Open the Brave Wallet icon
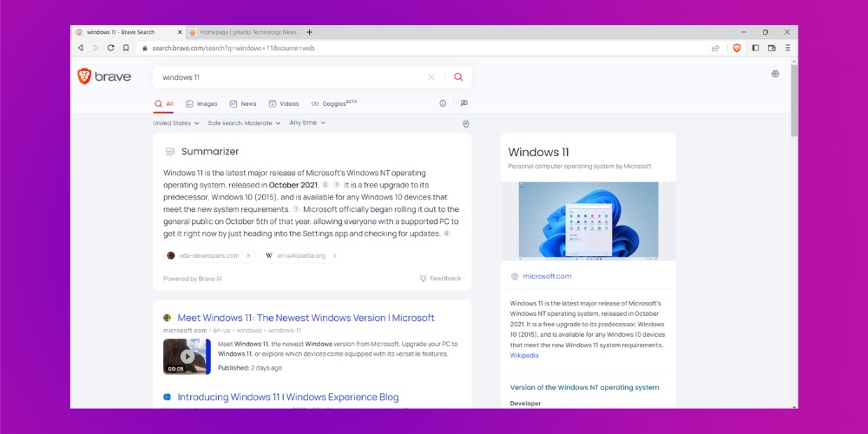 point(772,48)
